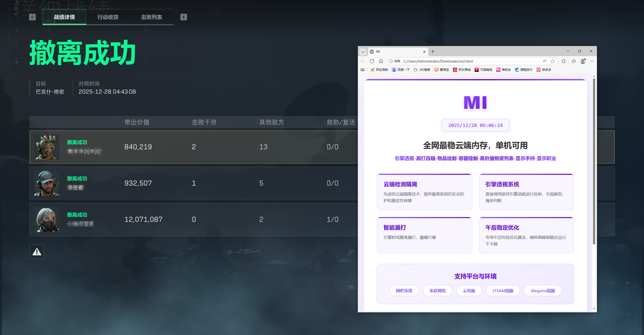Click the browser profile avatar
This screenshot has width=644, height=335.
(583, 61)
